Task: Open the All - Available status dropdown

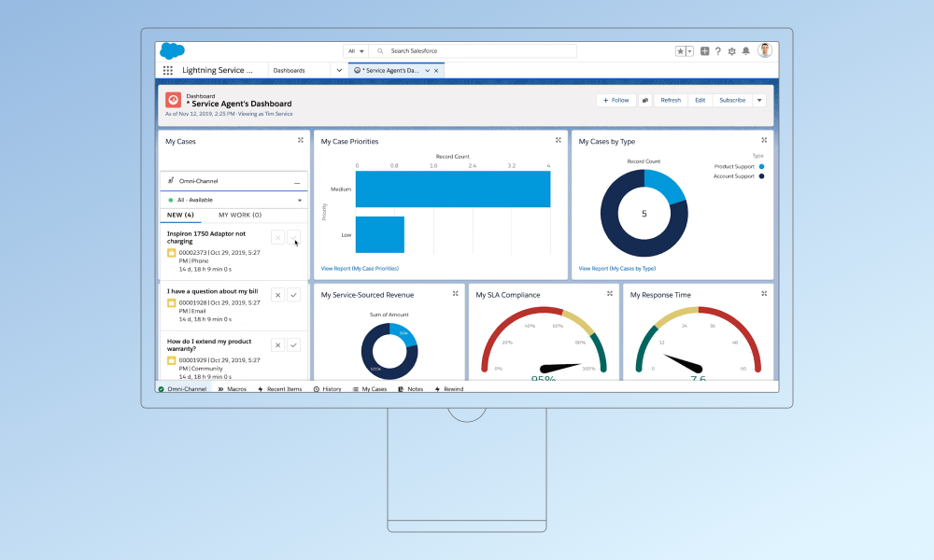Action: [x=233, y=199]
